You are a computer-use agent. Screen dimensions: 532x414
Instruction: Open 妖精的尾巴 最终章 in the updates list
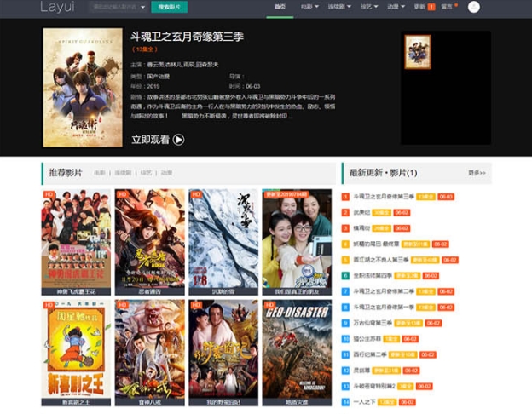(x=376, y=244)
